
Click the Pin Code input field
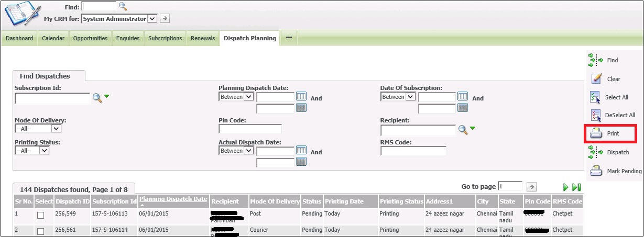click(x=250, y=129)
